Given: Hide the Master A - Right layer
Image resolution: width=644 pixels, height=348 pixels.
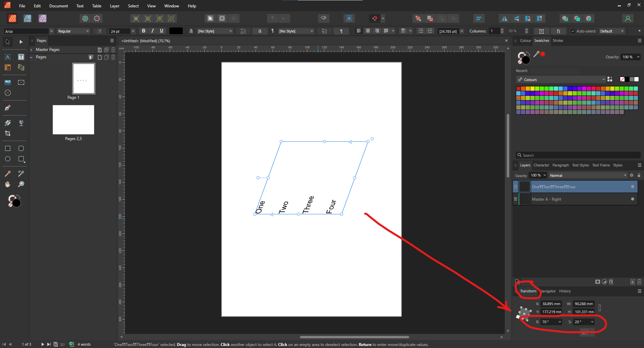Looking at the screenshot, I should 633,199.
